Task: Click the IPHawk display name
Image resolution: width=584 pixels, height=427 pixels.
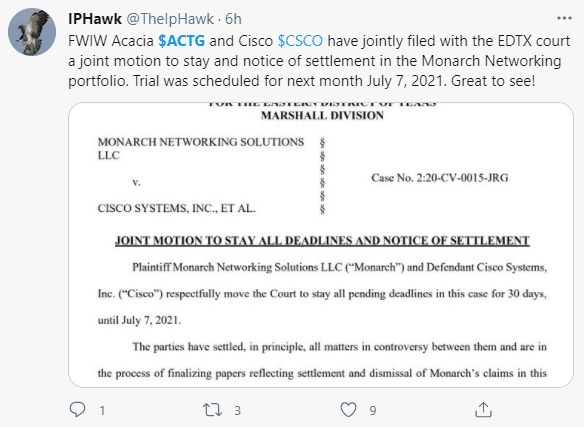Action: pos(95,19)
